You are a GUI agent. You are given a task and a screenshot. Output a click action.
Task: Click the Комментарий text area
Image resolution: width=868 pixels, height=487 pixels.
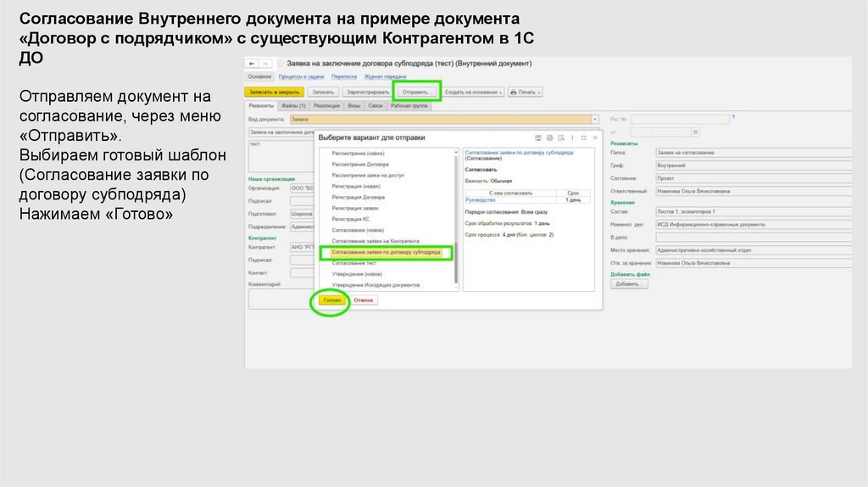(x=282, y=299)
